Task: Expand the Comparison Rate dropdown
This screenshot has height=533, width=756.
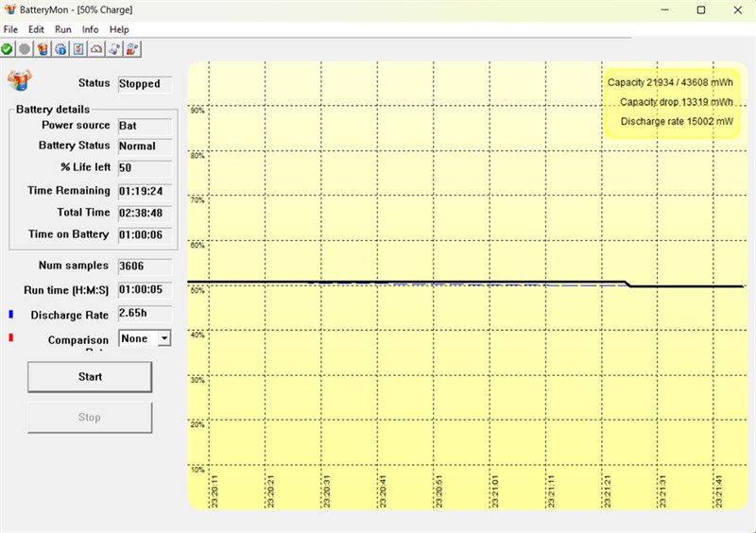Action: coord(163,337)
